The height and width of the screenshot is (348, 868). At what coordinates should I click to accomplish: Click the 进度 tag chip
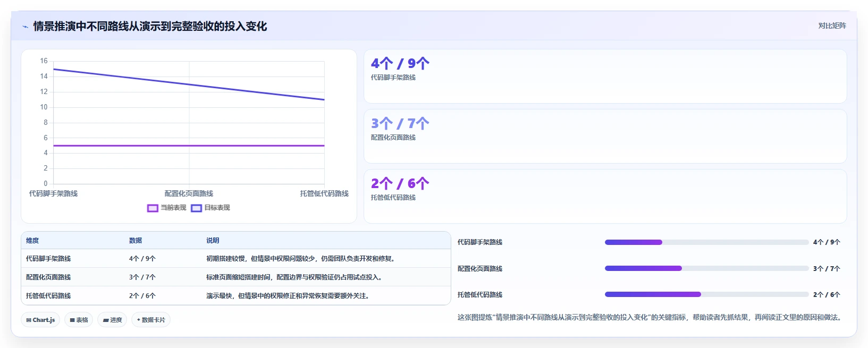[x=112, y=320]
